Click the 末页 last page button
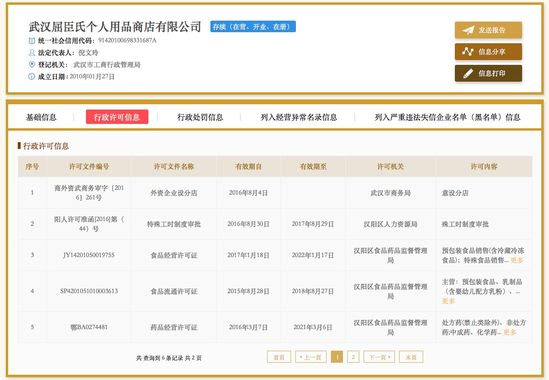This screenshot has height=380, width=549. coord(411,357)
